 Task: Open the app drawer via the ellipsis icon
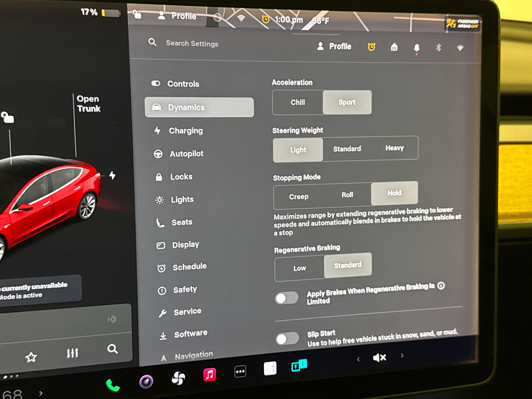[x=240, y=371]
